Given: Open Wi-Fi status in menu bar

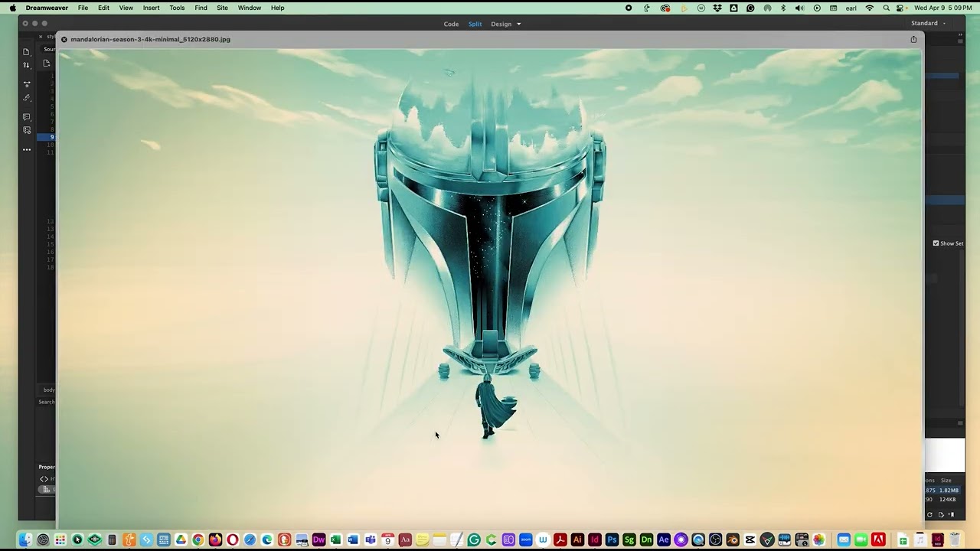Looking at the screenshot, I should pyautogui.click(x=870, y=8).
